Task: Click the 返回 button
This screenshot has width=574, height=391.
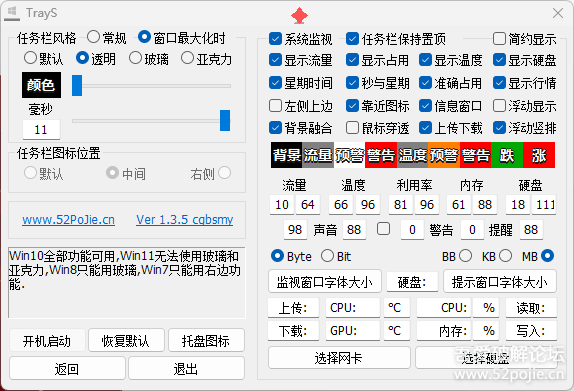Action: 67,369
